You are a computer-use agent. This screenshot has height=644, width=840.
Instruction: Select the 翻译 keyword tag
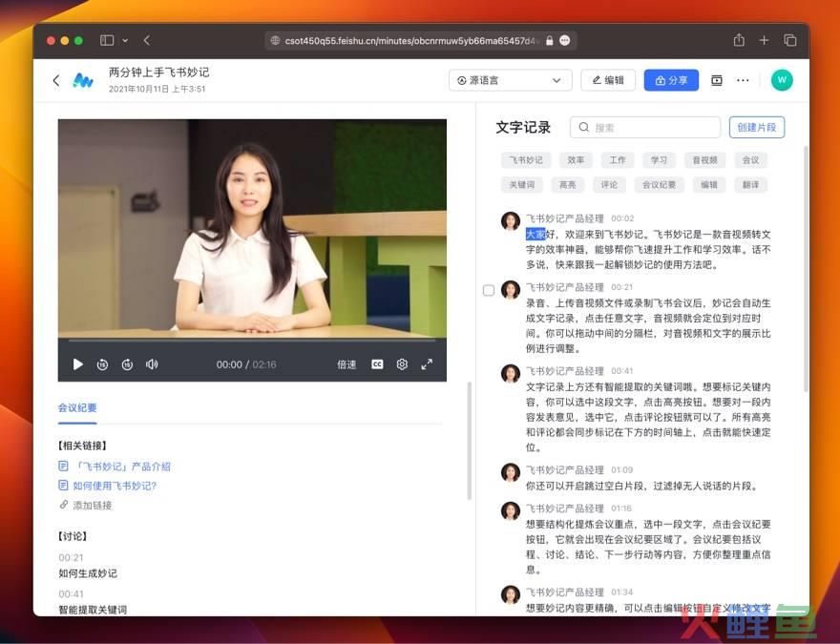[750, 185]
